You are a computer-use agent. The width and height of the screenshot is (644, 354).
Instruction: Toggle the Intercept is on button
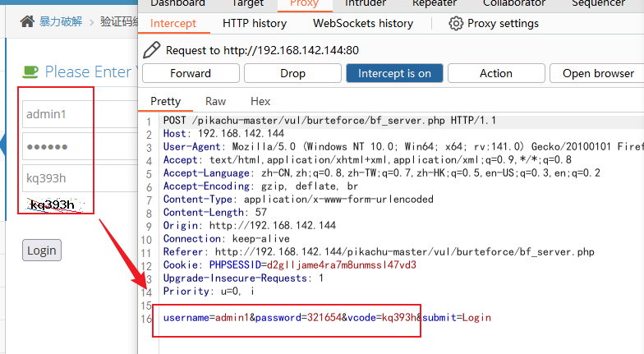click(x=394, y=74)
